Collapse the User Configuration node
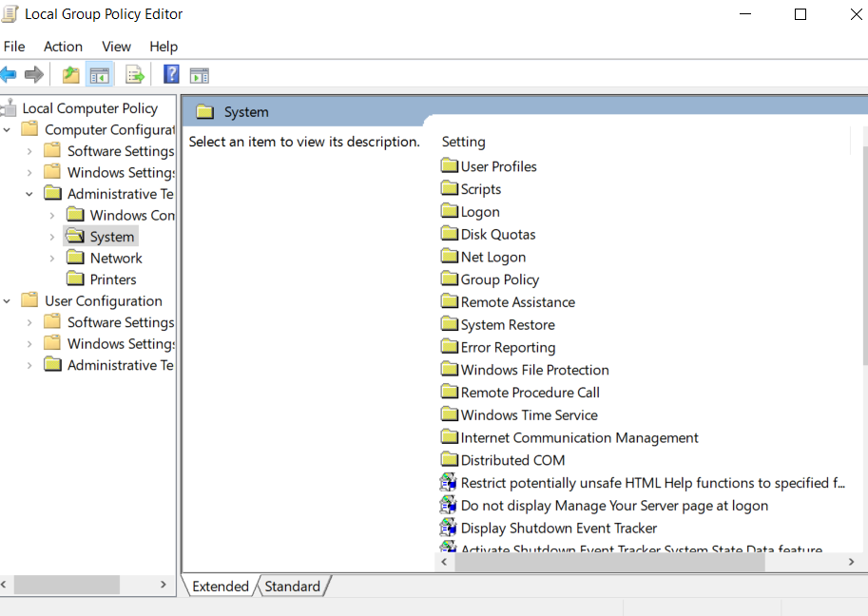The height and width of the screenshot is (616, 868). pyautogui.click(x=7, y=301)
